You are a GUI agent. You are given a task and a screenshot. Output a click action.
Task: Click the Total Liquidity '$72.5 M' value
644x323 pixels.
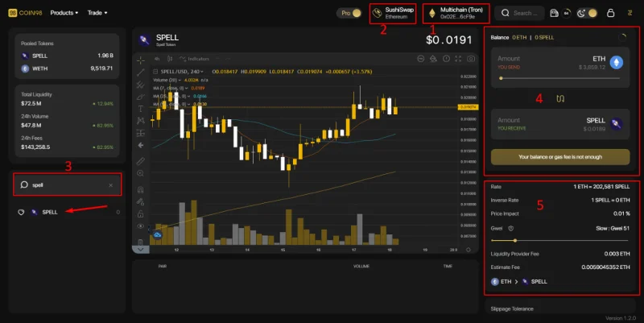click(31, 104)
